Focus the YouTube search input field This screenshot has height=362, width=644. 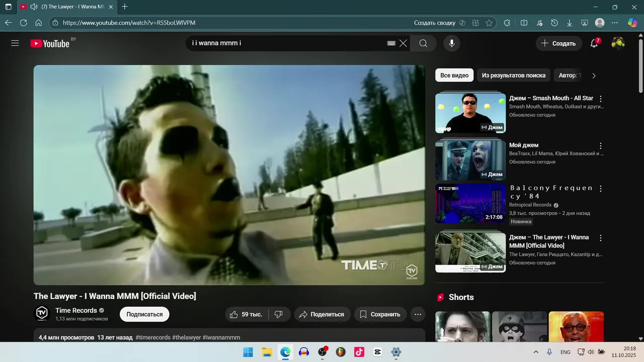click(x=287, y=43)
